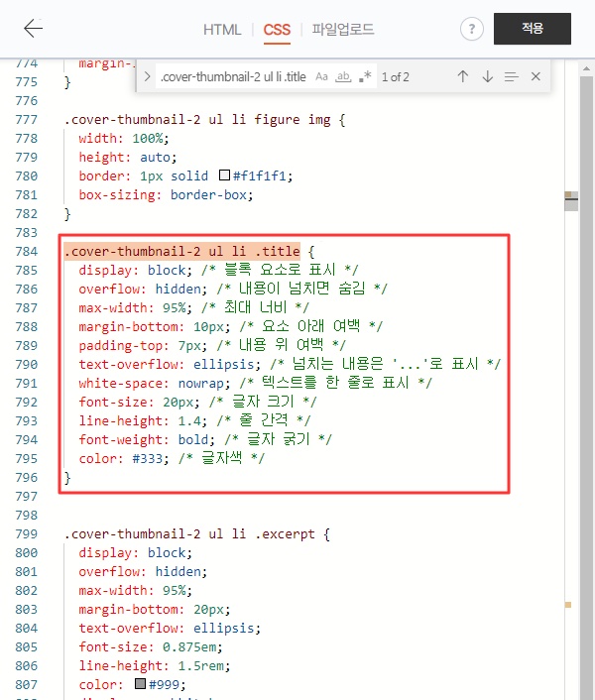Viewport: 595px width, 700px height.
Task: Click the 'display: block;' text on line 785
Action: click(x=135, y=270)
